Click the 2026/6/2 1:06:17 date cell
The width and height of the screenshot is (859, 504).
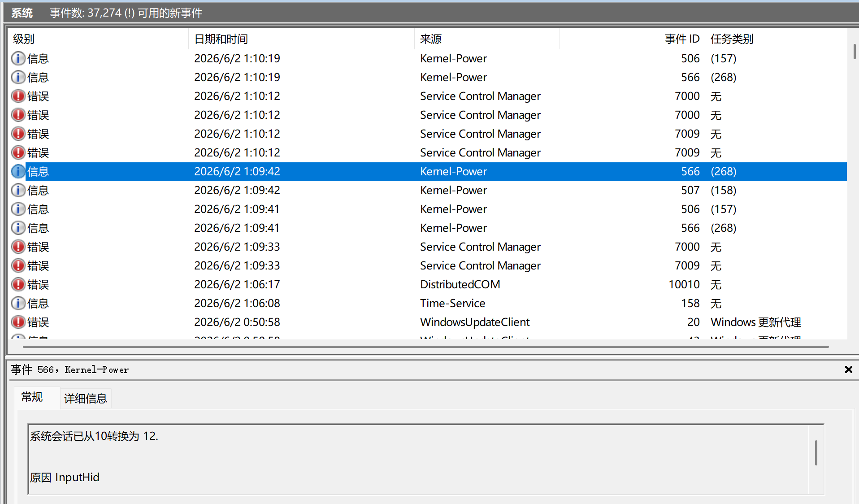(x=237, y=284)
